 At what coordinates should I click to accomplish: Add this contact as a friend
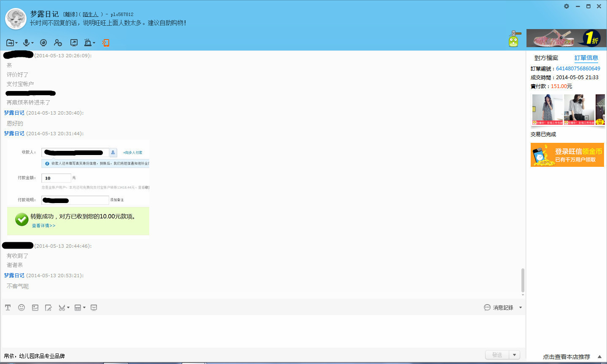tap(58, 43)
